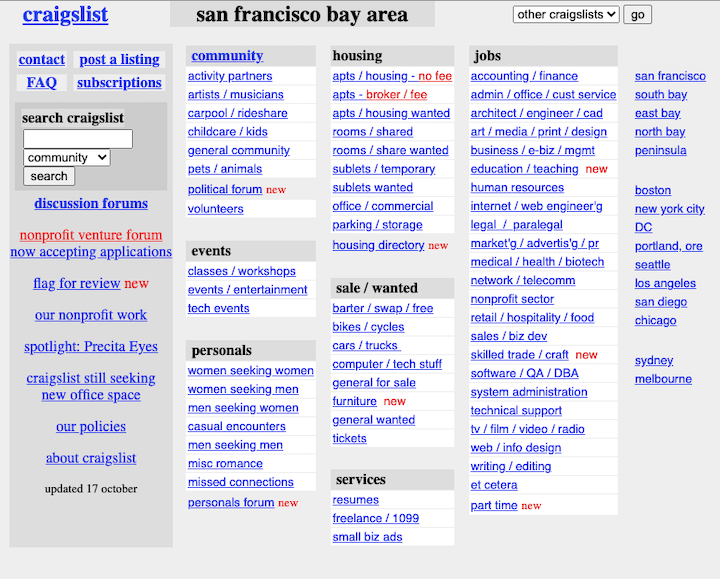Click the go button
This screenshot has height=579, width=720.
click(x=637, y=15)
